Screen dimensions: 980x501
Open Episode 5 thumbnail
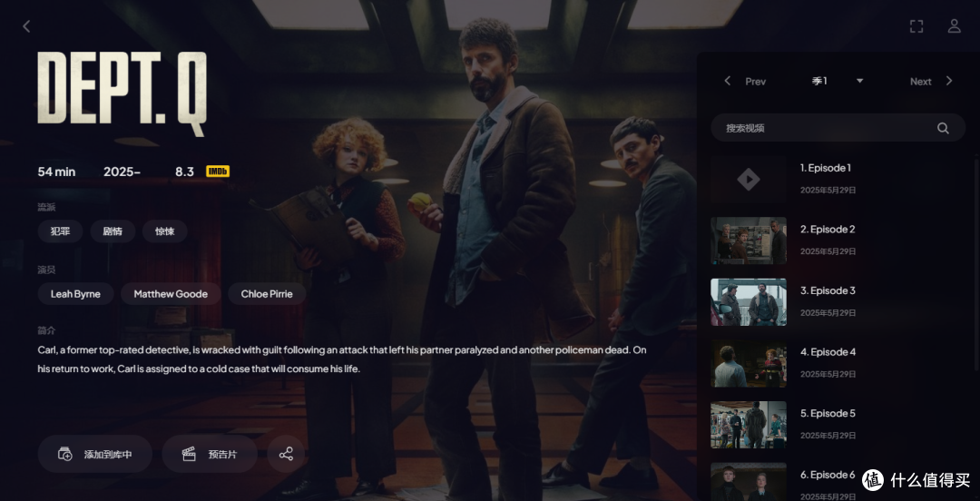point(749,425)
